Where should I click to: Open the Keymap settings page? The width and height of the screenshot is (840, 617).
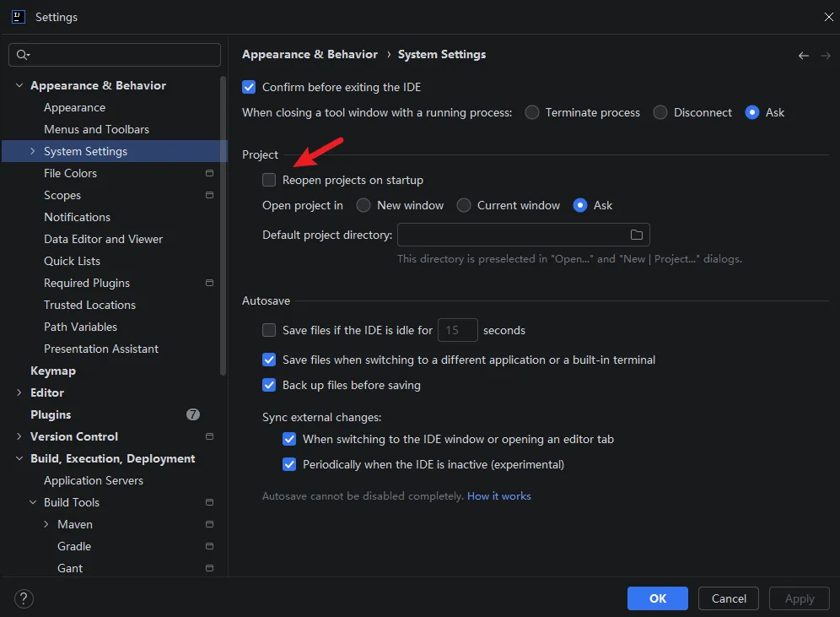pyautogui.click(x=53, y=371)
